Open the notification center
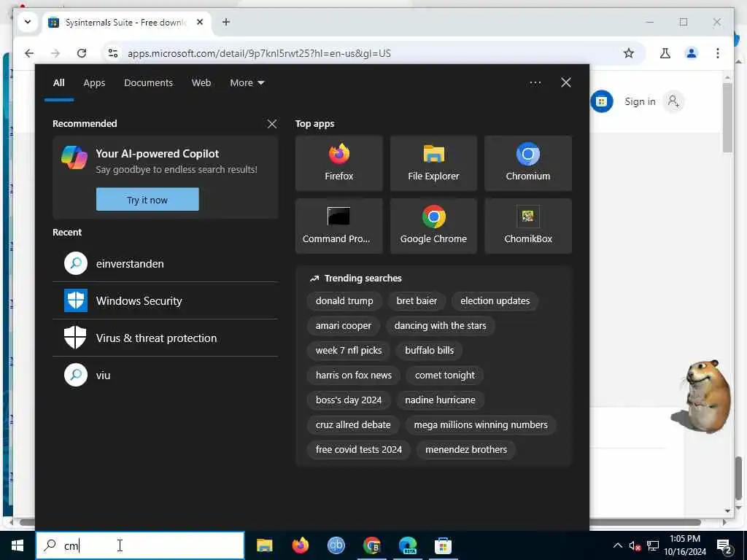Viewport: 747px width, 560px height. (724, 546)
